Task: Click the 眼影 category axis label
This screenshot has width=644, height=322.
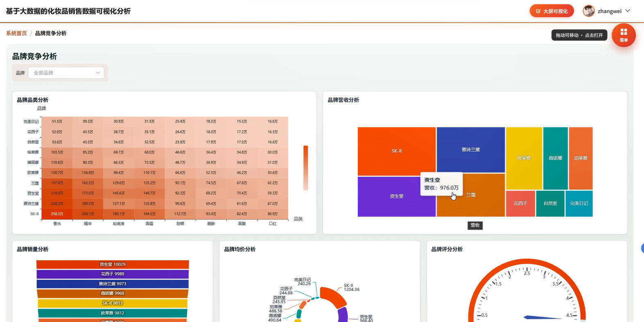Action: (x=211, y=224)
